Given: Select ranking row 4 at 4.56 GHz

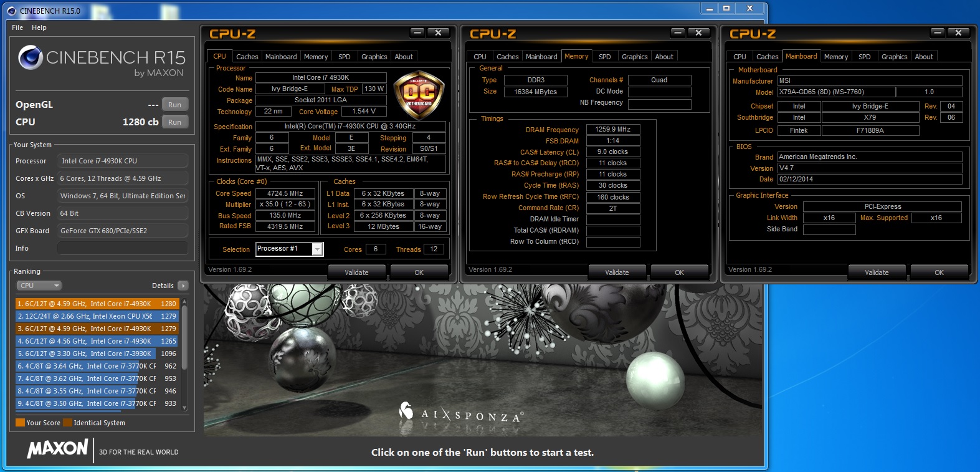Looking at the screenshot, I should point(97,341).
